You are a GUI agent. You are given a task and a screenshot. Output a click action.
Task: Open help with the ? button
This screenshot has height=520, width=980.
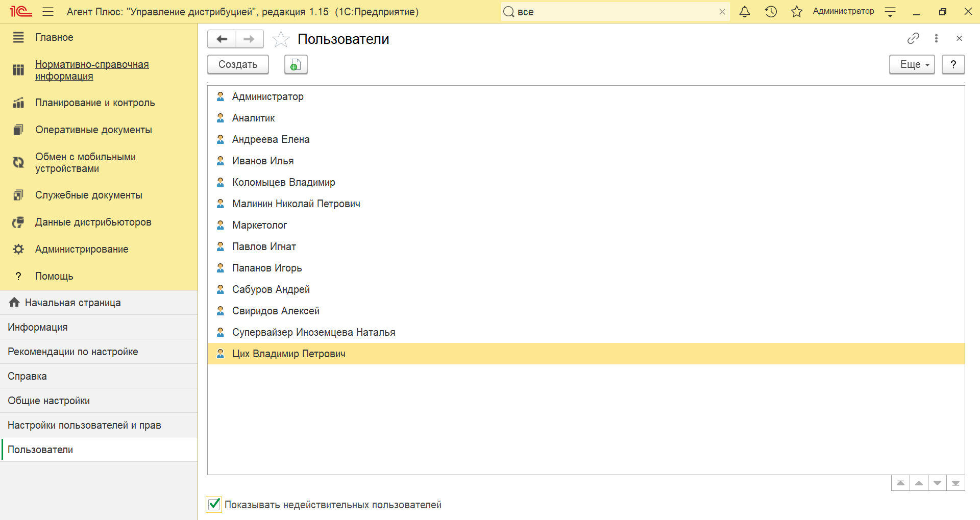pyautogui.click(x=953, y=65)
